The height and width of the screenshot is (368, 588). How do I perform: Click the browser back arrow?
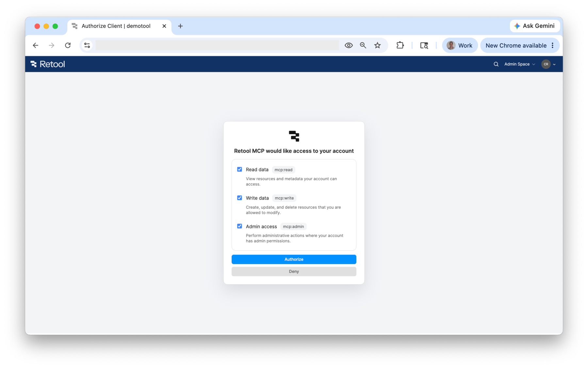pos(36,45)
